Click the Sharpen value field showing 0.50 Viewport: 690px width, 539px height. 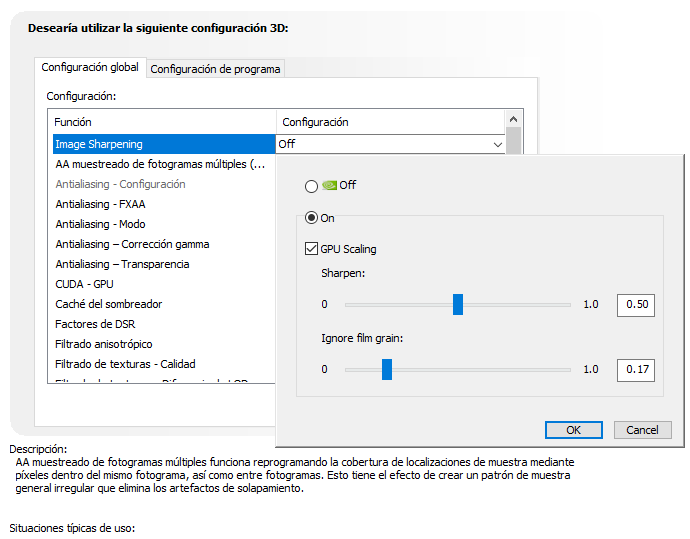pos(636,305)
